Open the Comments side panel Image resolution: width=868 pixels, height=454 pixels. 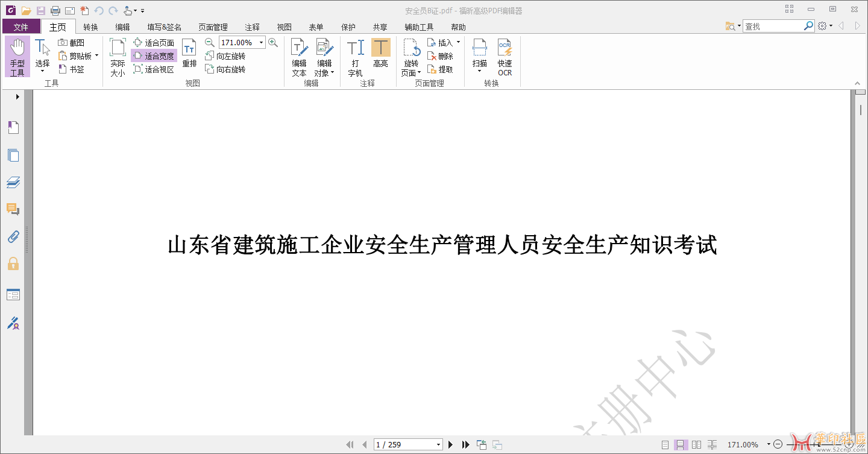click(13, 209)
